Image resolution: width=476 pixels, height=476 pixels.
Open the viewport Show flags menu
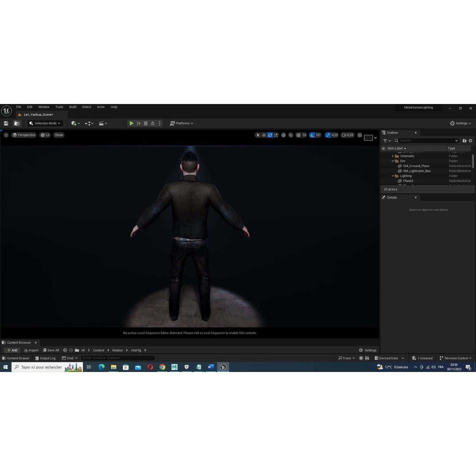[x=59, y=135]
